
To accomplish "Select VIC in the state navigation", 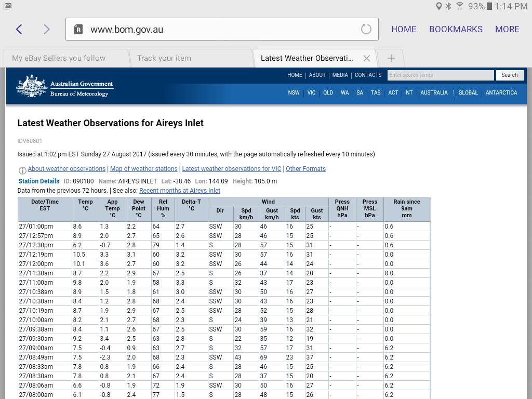I will click(x=311, y=93).
